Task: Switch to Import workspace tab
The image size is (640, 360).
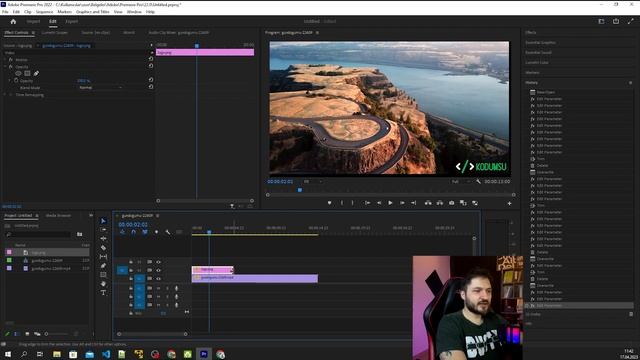Action: (33, 21)
